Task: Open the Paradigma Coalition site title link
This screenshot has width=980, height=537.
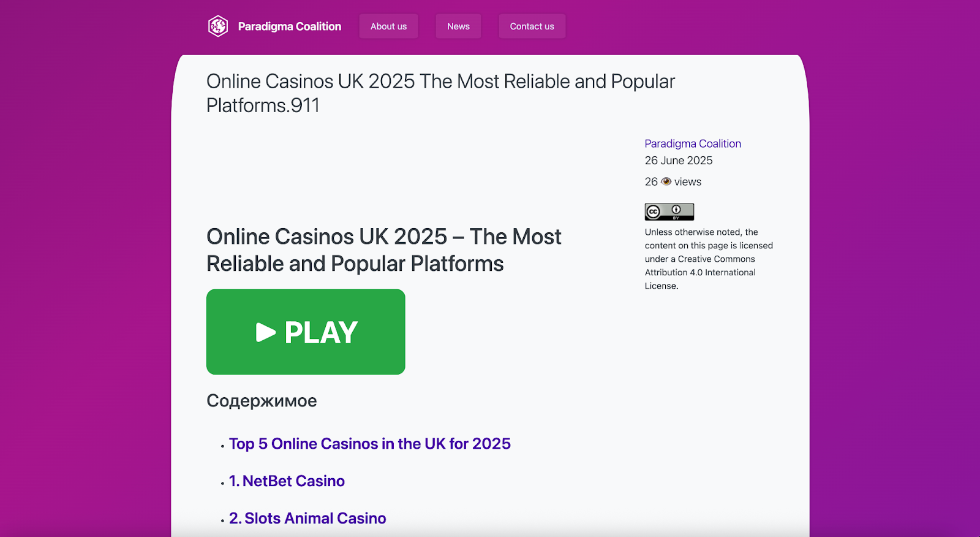Action: 289,26
